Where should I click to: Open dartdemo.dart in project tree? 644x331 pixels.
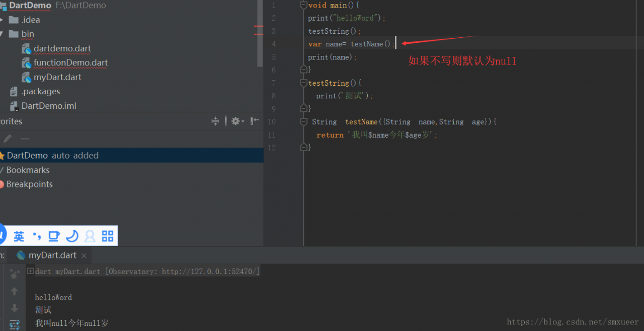pos(62,49)
